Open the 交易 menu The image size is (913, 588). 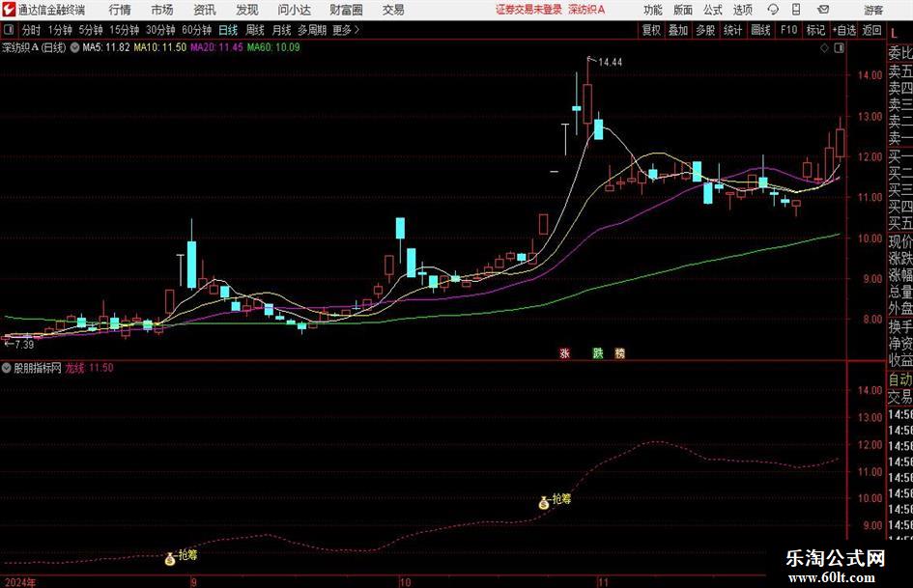[x=393, y=10]
